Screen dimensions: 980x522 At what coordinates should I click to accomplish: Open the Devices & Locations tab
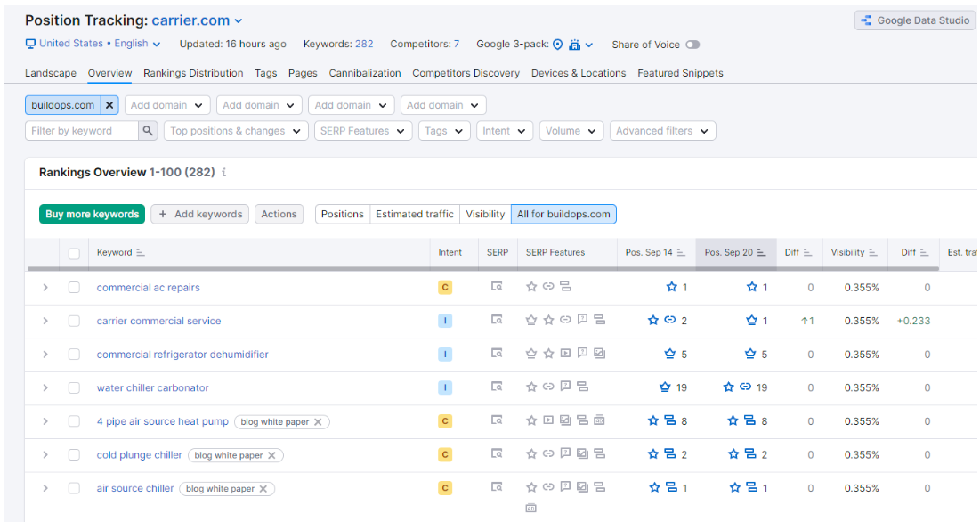(x=579, y=73)
